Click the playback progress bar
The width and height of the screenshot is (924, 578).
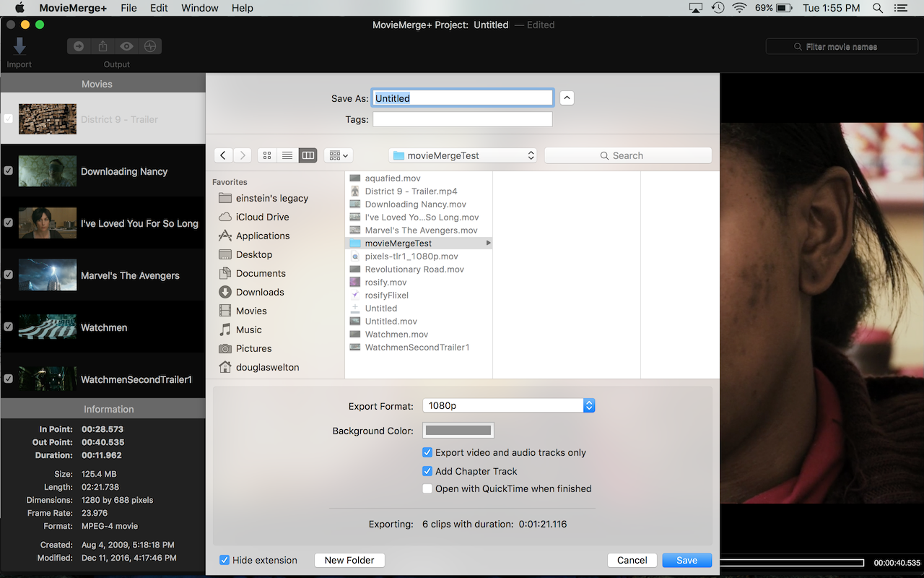[x=792, y=562]
